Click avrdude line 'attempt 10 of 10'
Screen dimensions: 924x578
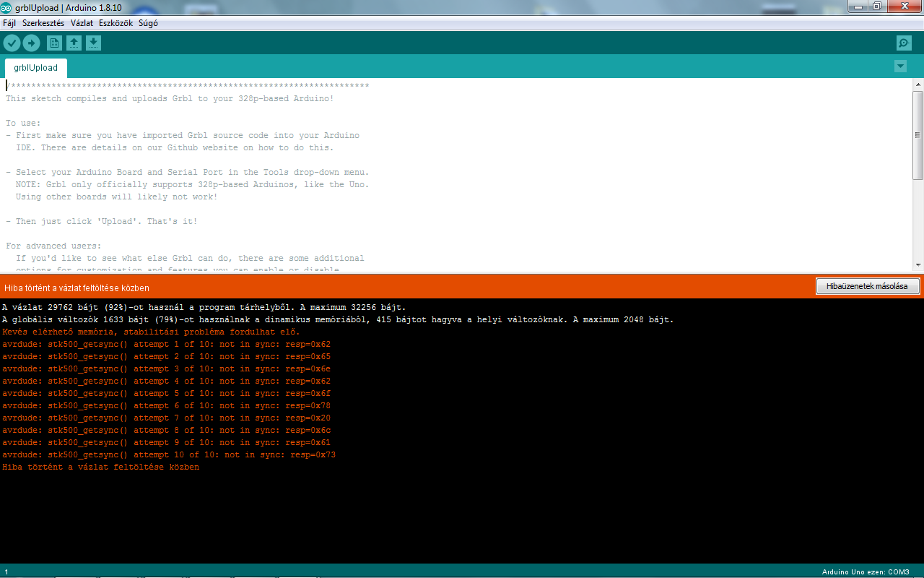(169, 454)
